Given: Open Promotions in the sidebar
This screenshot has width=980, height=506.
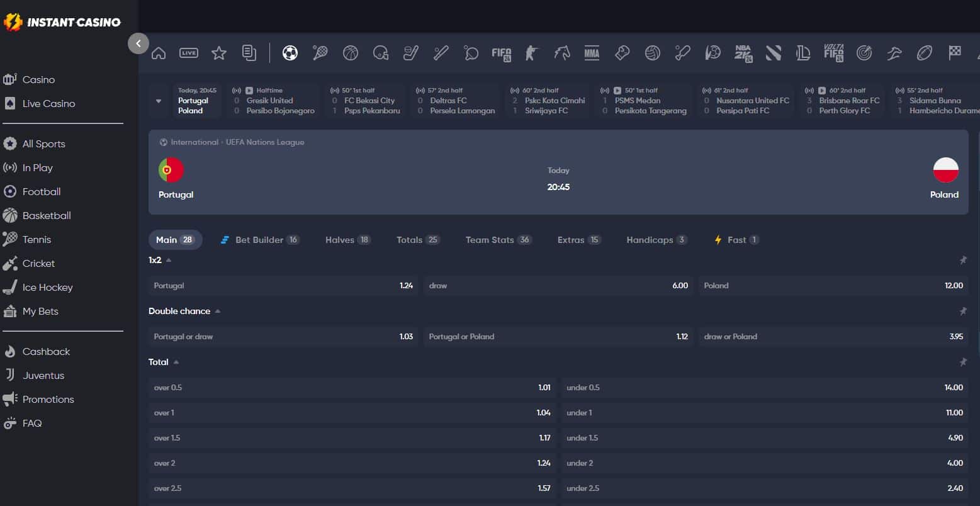Looking at the screenshot, I should tap(48, 400).
